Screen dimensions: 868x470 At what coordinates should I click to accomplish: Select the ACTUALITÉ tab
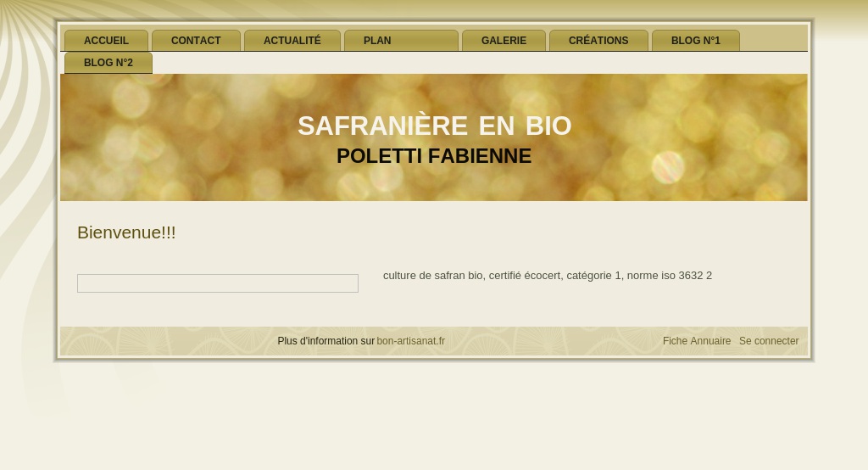tap(292, 41)
